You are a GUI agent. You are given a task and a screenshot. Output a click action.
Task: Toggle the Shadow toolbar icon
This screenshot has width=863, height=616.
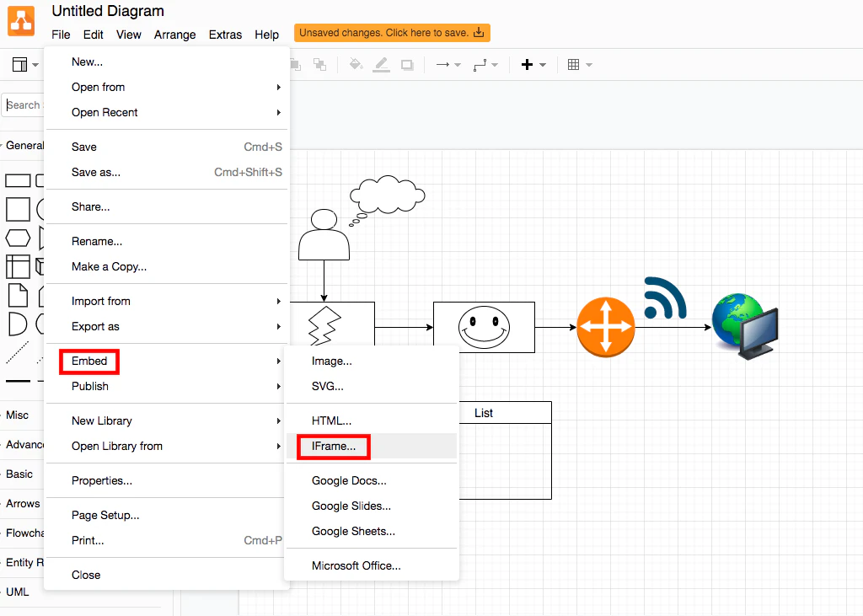(x=407, y=65)
